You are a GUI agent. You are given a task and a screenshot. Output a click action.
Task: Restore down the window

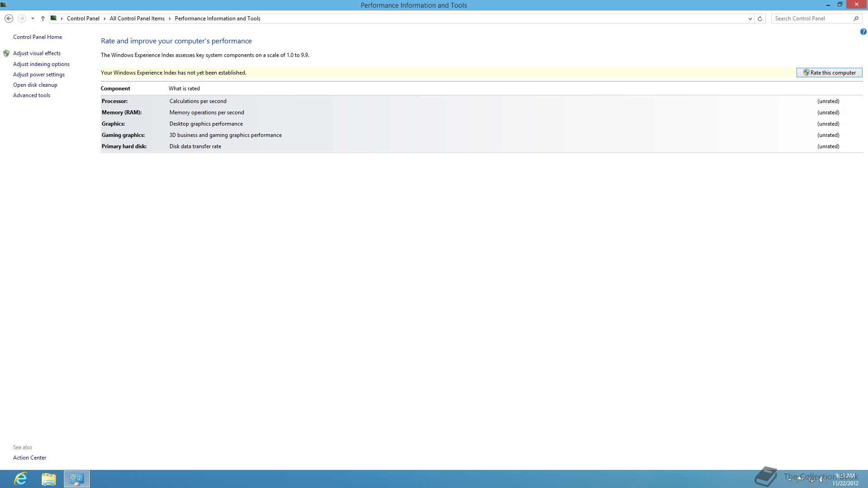[x=840, y=5]
